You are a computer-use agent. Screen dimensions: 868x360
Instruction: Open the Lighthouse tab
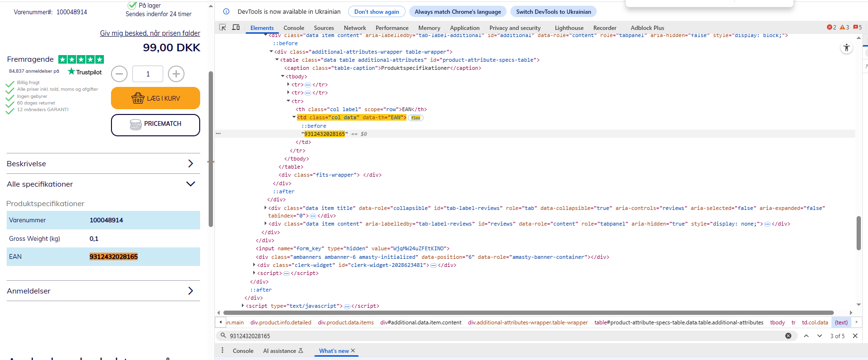pos(569,28)
